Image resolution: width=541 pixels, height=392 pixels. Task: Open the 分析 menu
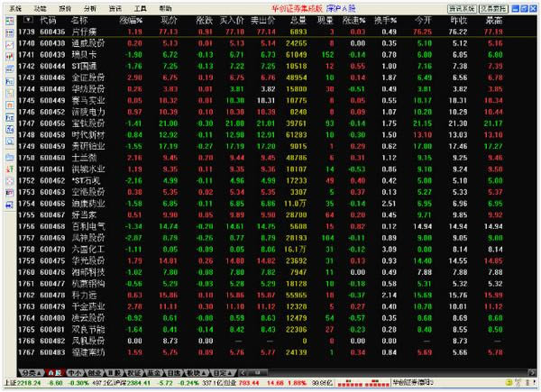pos(90,5)
